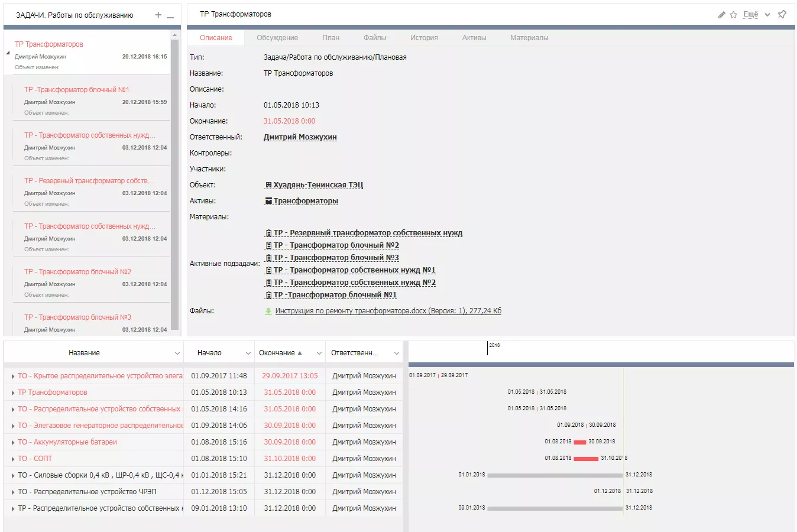Expand the ТО - Аккумуляторные батареи row
This screenshot has width=797, height=532.
point(12,442)
